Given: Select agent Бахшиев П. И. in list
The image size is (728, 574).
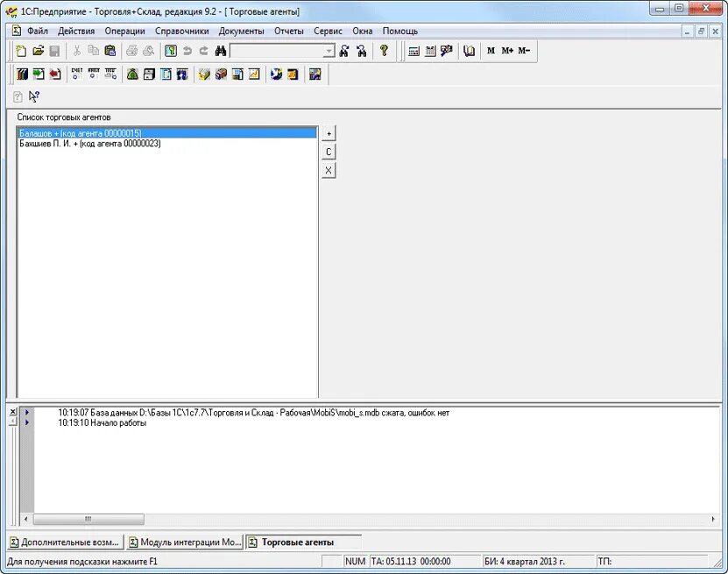Looking at the screenshot, I should coord(167,144).
